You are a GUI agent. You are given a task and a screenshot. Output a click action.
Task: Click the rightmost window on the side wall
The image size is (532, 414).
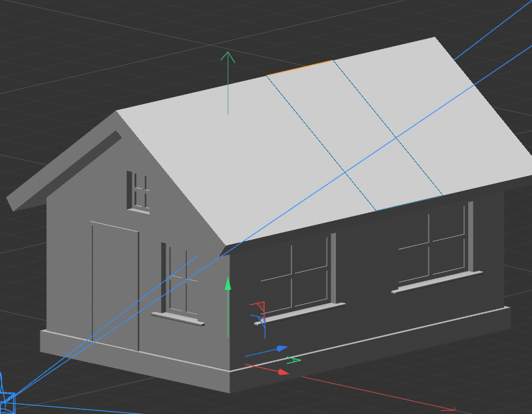click(433, 243)
